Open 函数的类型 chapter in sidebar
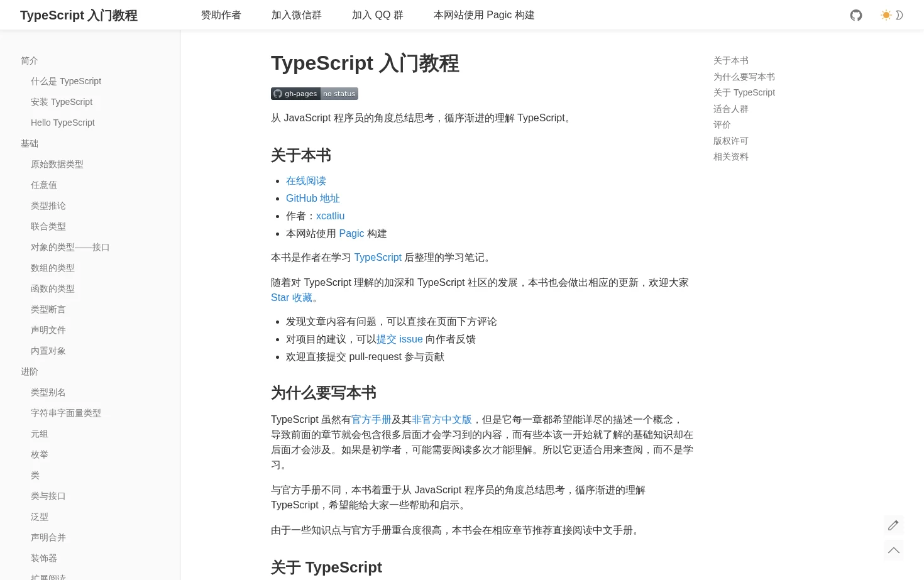Screen dimensions: 924x580 pyautogui.click(x=53, y=288)
